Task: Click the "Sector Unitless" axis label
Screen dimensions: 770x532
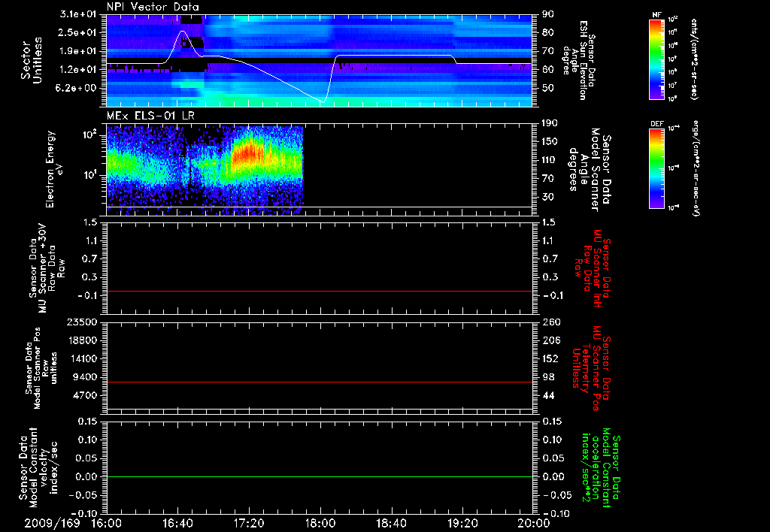Action: (32, 60)
